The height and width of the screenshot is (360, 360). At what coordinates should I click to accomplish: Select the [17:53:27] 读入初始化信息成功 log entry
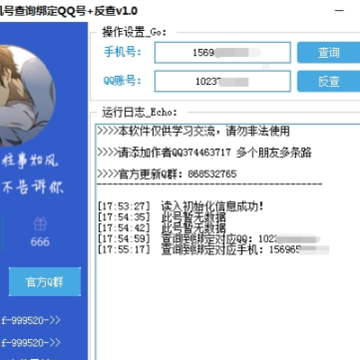coord(181,206)
